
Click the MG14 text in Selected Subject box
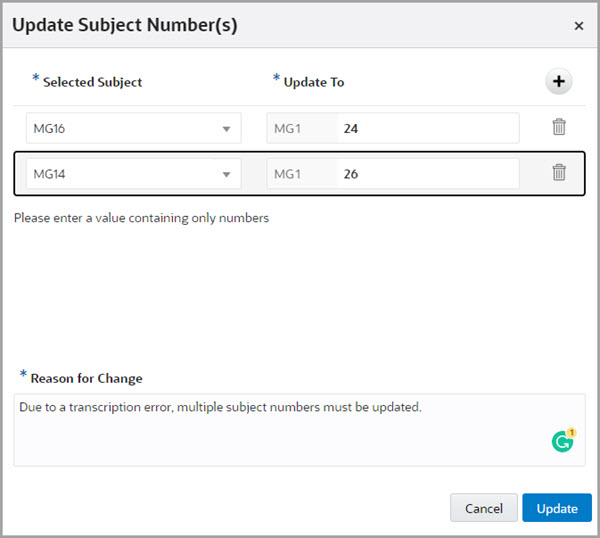click(49, 173)
